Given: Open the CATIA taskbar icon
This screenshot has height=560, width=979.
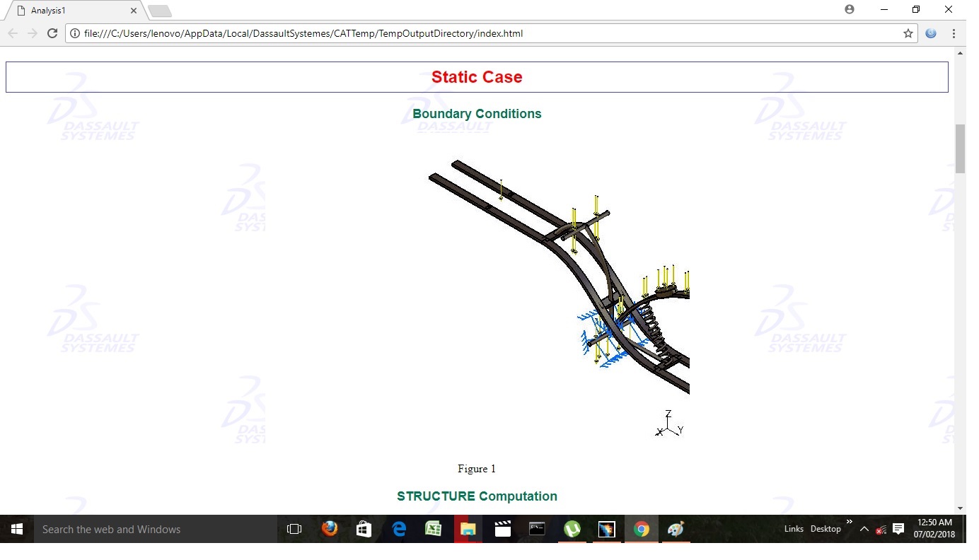Looking at the screenshot, I should (x=606, y=529).
